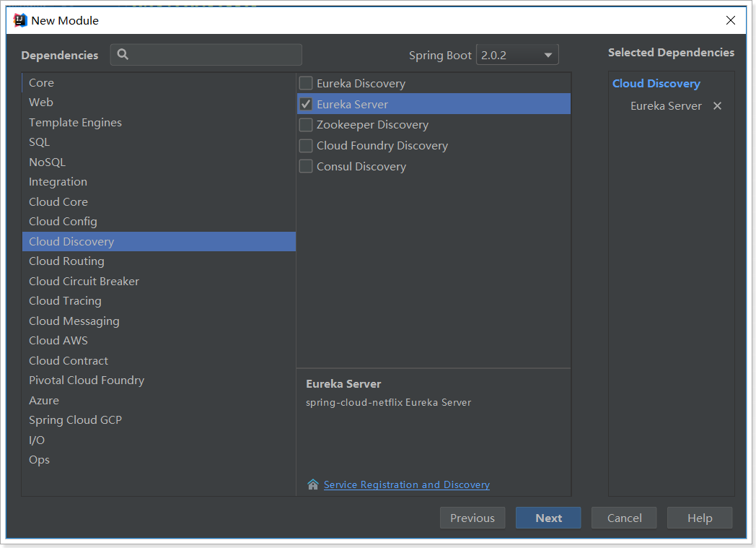The image size is (756, 548).
Task: Tick the Cloud Foundry Discovery checkbox
Action: (306, 146)
